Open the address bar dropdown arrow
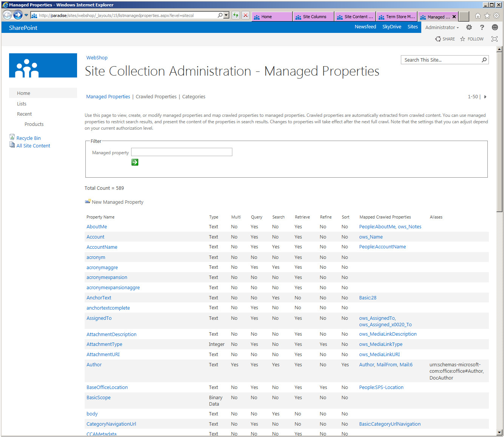 point(225,15)
